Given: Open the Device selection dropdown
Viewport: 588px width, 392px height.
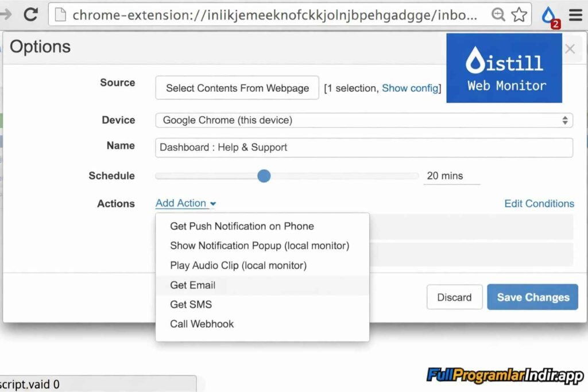Looking at the screenshot, I should (363, 120).
